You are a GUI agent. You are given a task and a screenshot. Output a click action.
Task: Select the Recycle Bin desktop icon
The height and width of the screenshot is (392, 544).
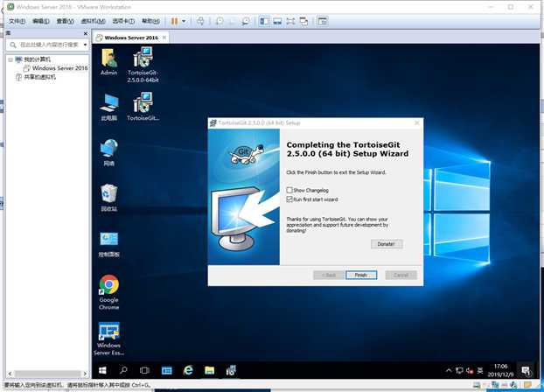(109, 198)
